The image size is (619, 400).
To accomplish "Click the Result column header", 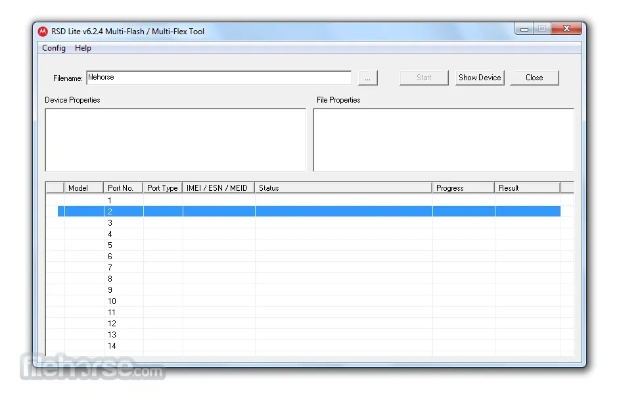I will pyautogui.click(x=527, y=188).
